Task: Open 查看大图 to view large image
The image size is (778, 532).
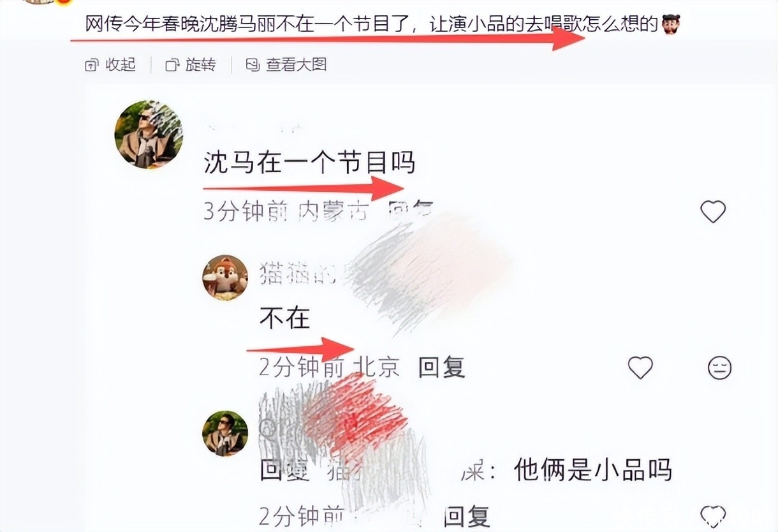Action: [286, 64]
